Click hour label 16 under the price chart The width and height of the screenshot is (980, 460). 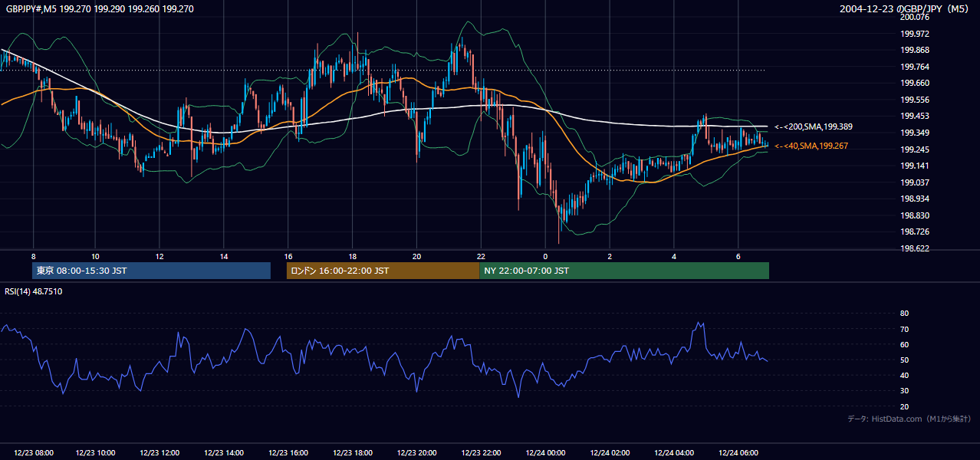[288, 256]
